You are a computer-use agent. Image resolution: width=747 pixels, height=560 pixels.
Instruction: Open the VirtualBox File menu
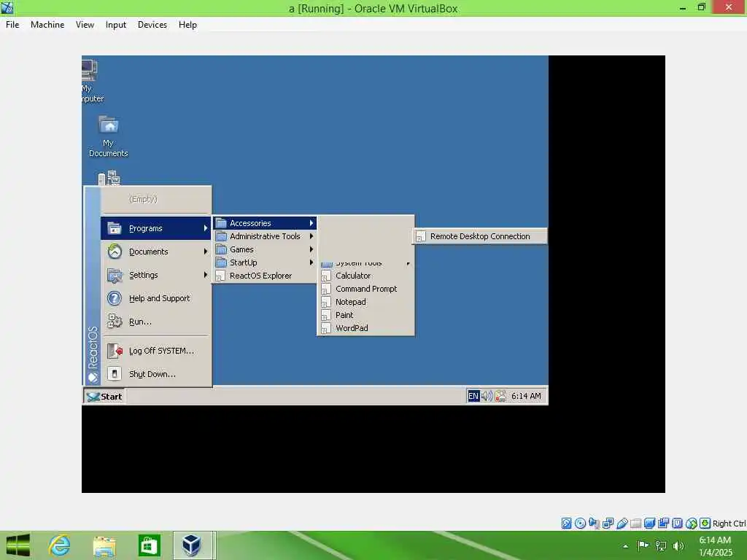tap(12, 25)
